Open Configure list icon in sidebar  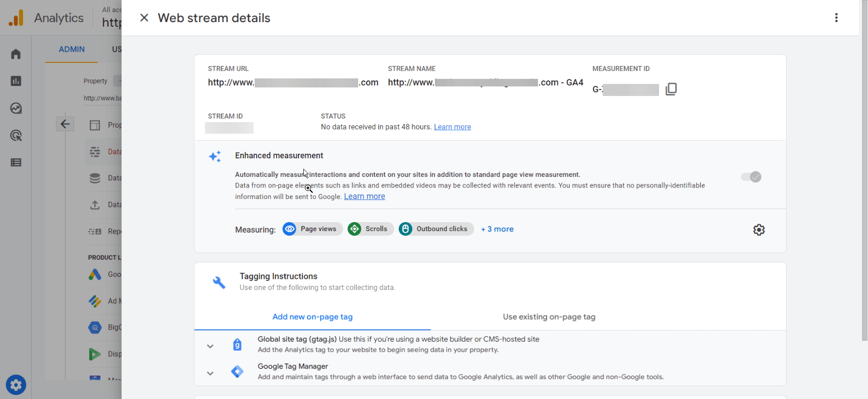point(16,162)
